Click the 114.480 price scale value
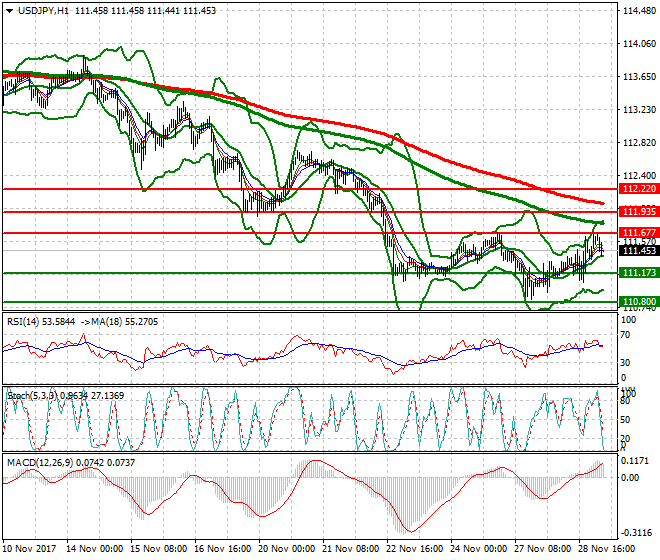Image resolution: width=660 pixels, height=560 pixels. point(639,11)
